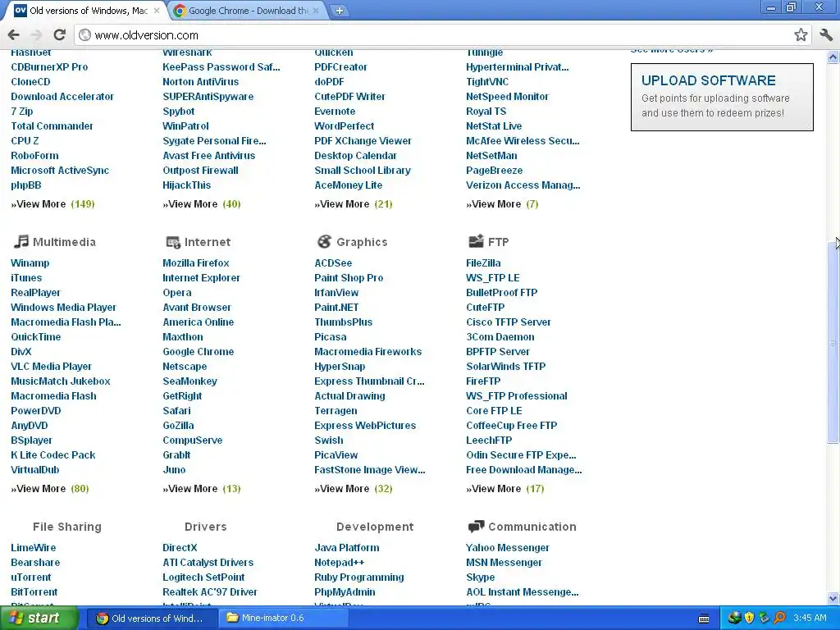
Task: Open View More (32) under Graphics
Action: click(354, 489)
